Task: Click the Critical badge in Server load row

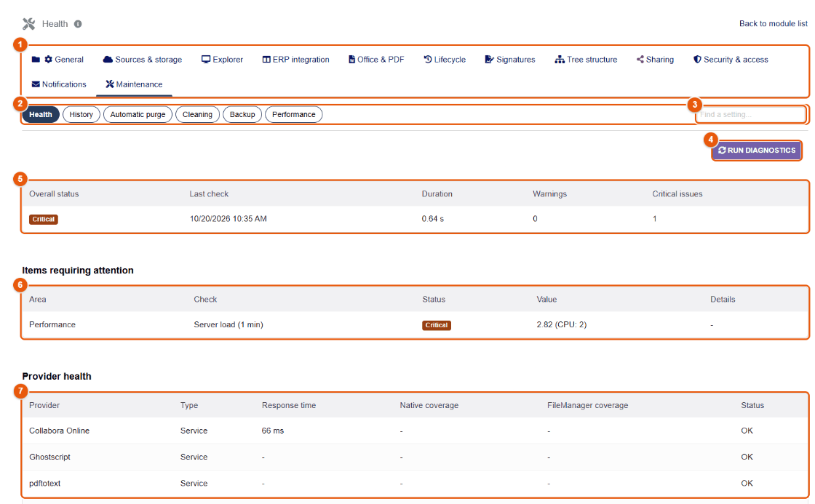Action: click(437, 325)
